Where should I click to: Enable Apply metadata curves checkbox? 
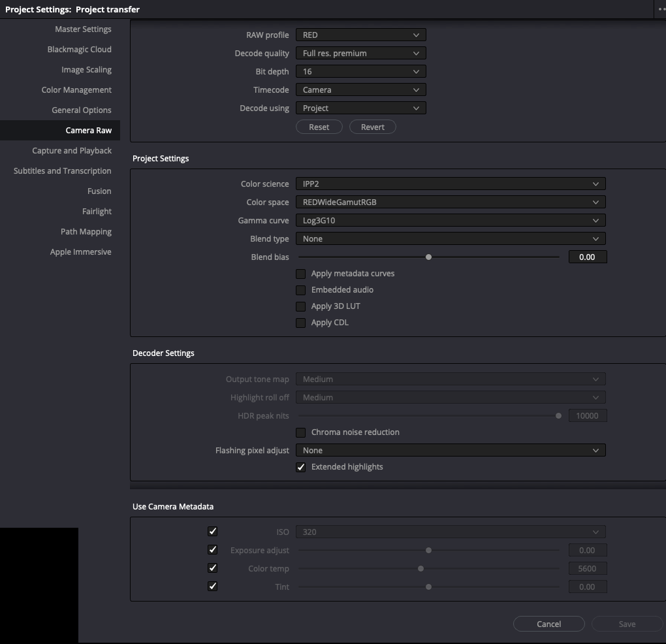click(x=301, y=274)
